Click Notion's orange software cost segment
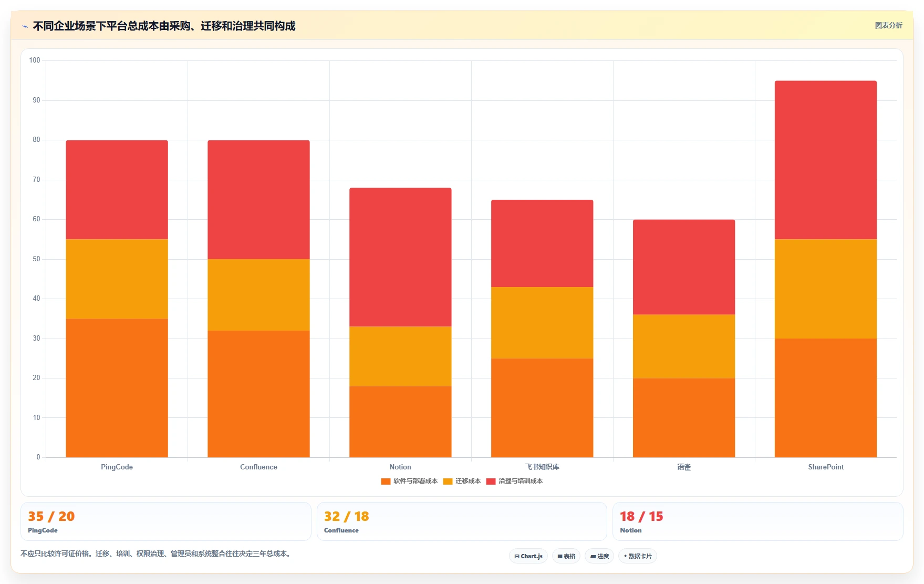Image resolution: width=924 pixels, height=584 pixels. point(400,422)
